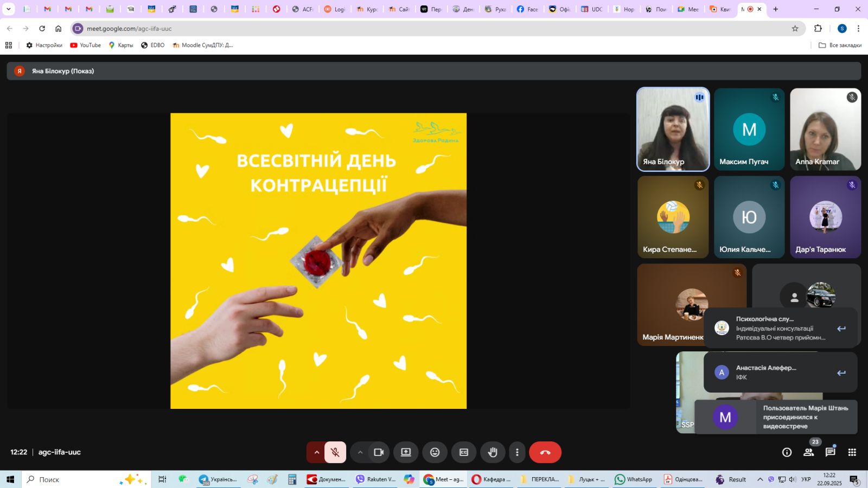The width and height of the screenshot is (868, 488).
Task: Expand audio settings arrow beside microphone
Action: tap(317, 452)
